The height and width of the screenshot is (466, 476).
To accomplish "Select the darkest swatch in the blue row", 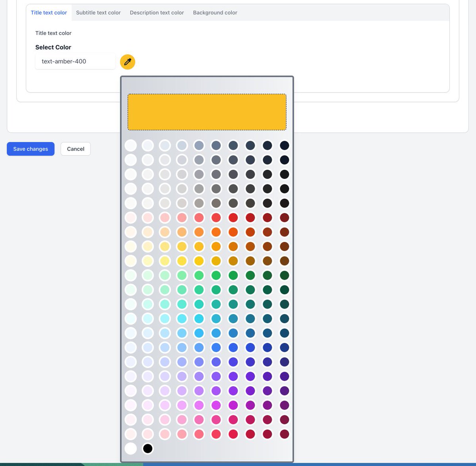I will [x=284, y=347].
